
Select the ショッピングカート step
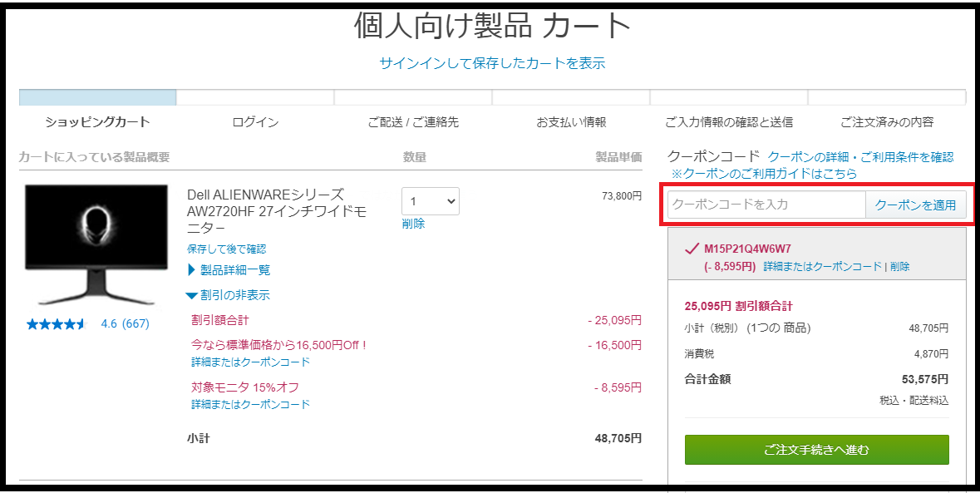(x=97, y=122)
